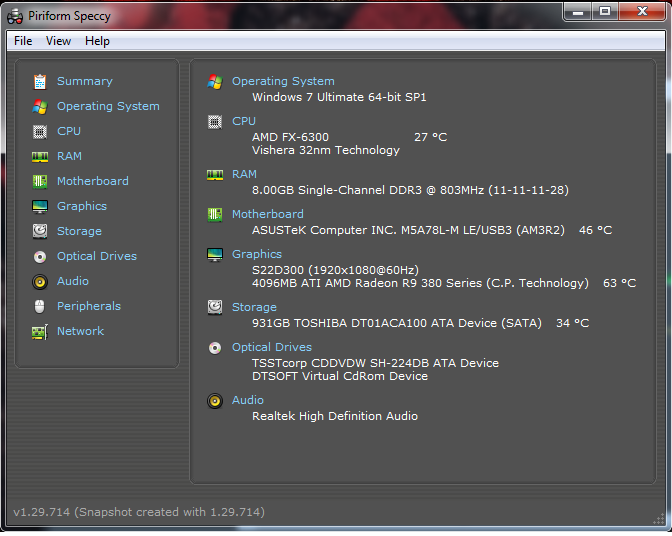672x536 pixels.
Task: Click the Peripherals mouse icon in sidebar
Action: [39, 306]
